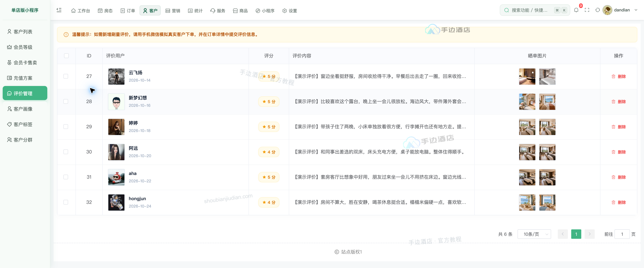
Task: Open the 订单 tab
Action: click(x=128, y=11)
